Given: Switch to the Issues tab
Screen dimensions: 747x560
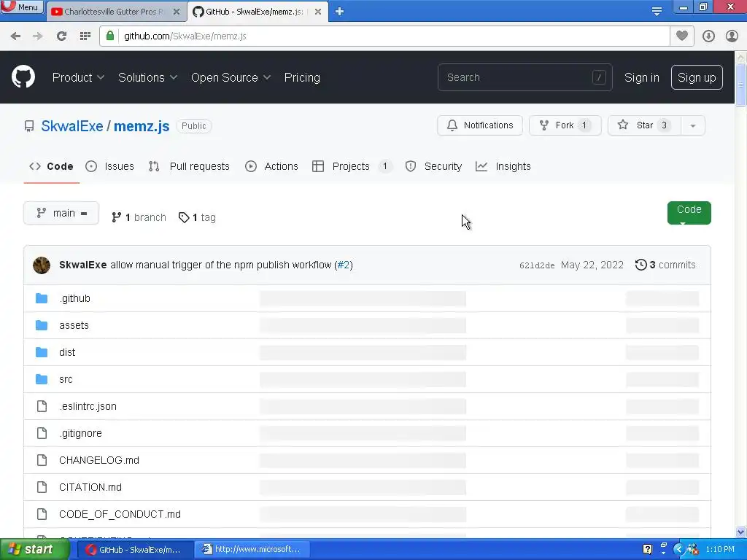Looking at the screenshot, I should click(110, 166).
